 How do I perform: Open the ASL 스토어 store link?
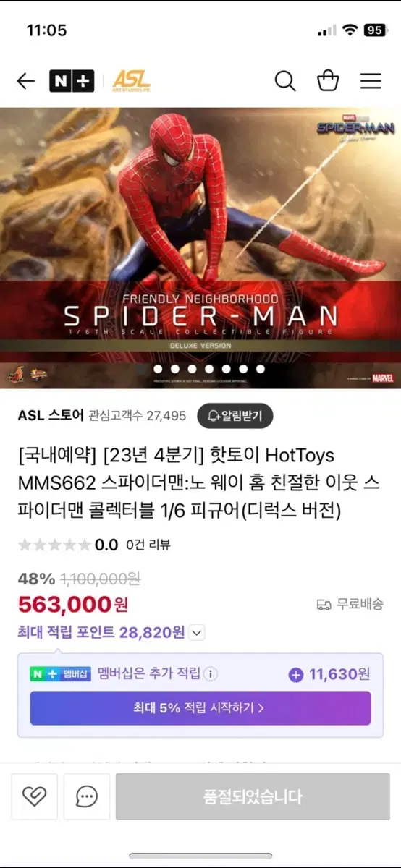pos(51,415)
